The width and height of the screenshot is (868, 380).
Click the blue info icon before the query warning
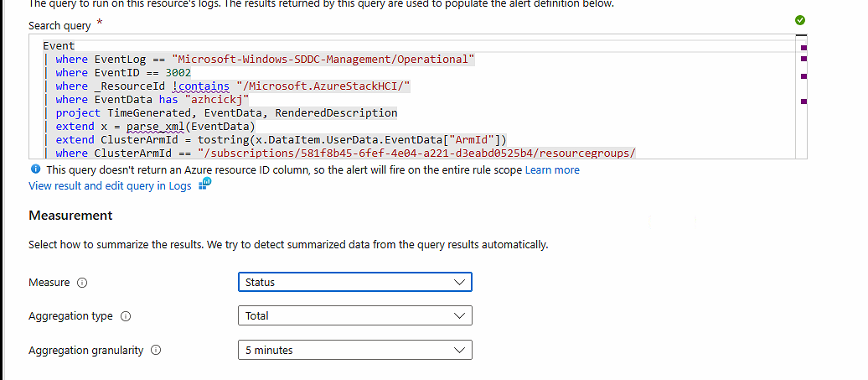tap(34, 169)
